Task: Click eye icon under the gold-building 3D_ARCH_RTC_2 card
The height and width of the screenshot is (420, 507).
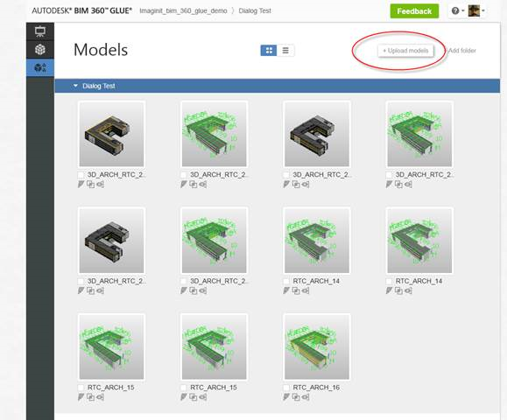Action: click(100, 185)
